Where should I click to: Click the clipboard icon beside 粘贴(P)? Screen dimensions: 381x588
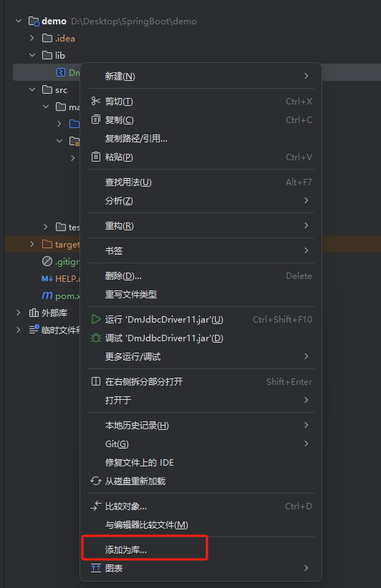point(96,157)
